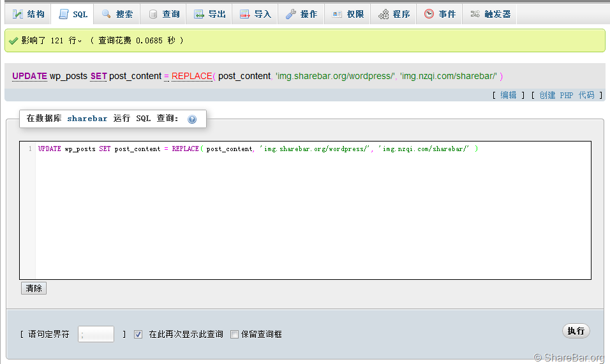Click the Privileges tab icon
The height and width of the screenshot is (364, 610).
[x=338, y=14]
